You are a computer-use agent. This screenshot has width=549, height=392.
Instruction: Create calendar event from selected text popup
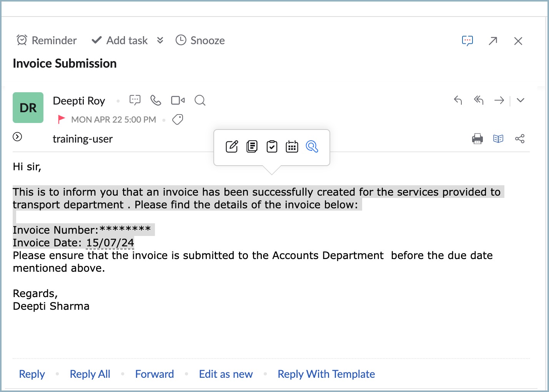point(292,146)
